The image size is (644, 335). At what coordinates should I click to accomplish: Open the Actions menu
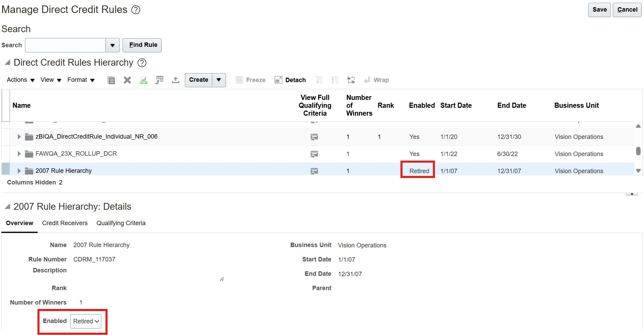pyautogui.click(x=21, y=80)
